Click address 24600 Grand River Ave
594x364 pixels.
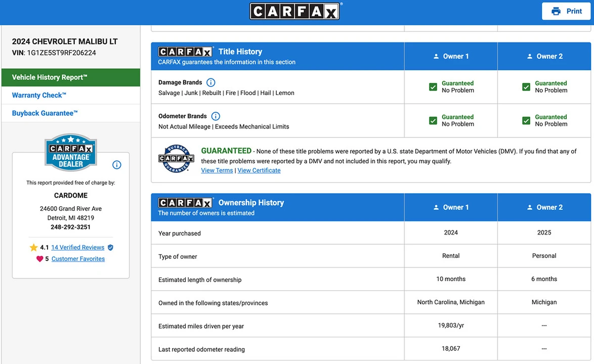(x=71, y=208)
